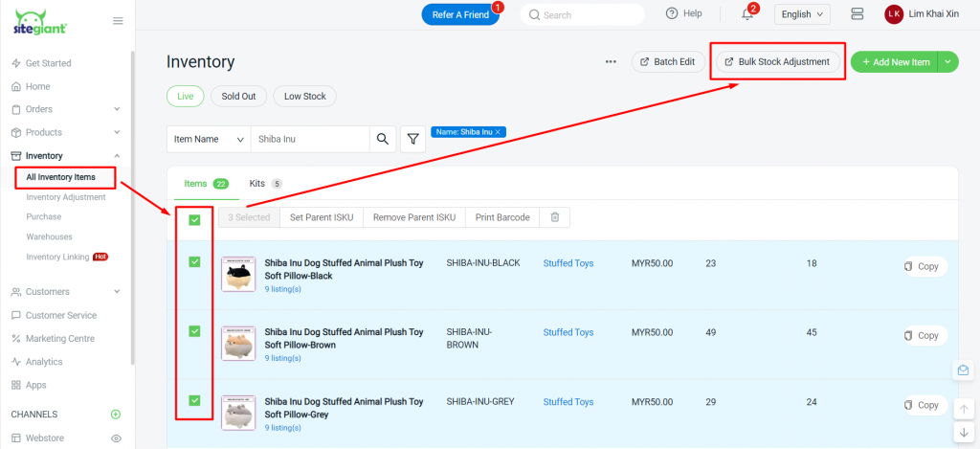Viewport: 980px width, 449px height.
Task: Open Marketing Centre in sidebar
Action: click(x=54, y=338)
